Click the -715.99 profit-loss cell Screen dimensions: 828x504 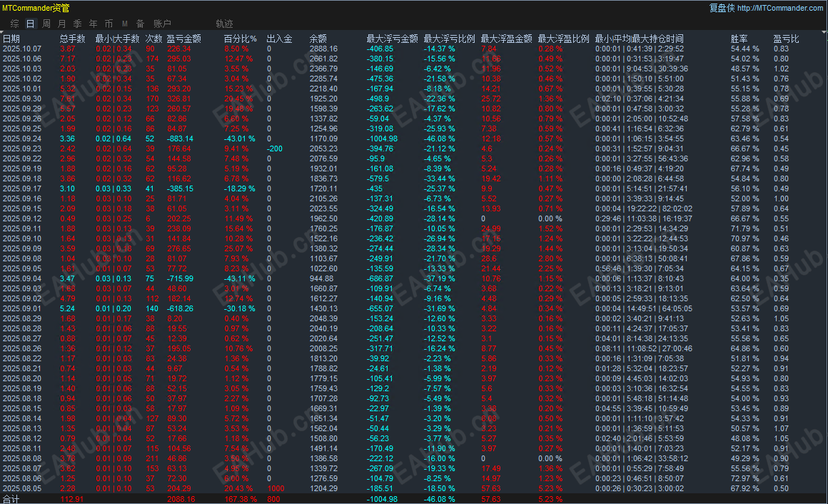(180, 278)
